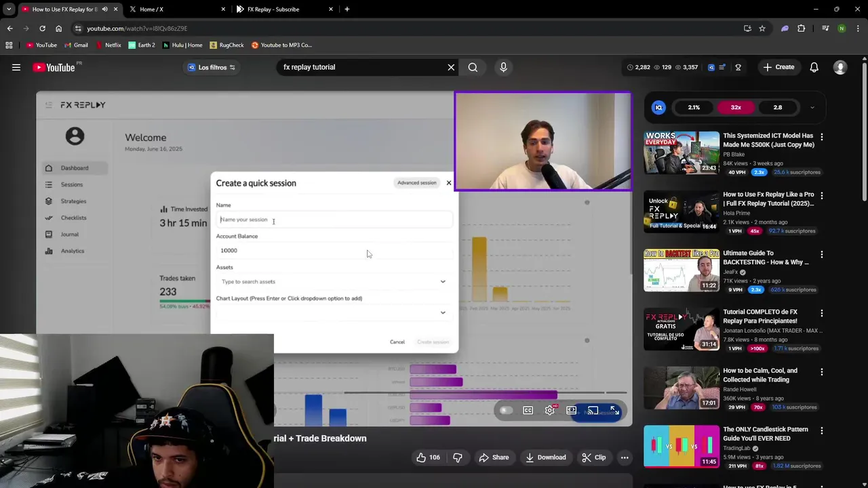Clip the video with scissors button
Screen dimensions: 868x488
pyautogui.click(x=593, y=457)
